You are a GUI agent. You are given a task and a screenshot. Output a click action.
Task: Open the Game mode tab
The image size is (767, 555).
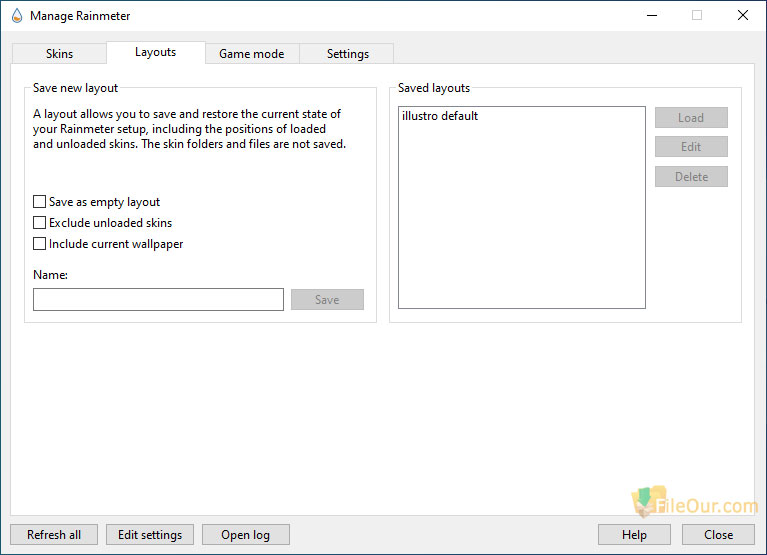pos(251,53)
